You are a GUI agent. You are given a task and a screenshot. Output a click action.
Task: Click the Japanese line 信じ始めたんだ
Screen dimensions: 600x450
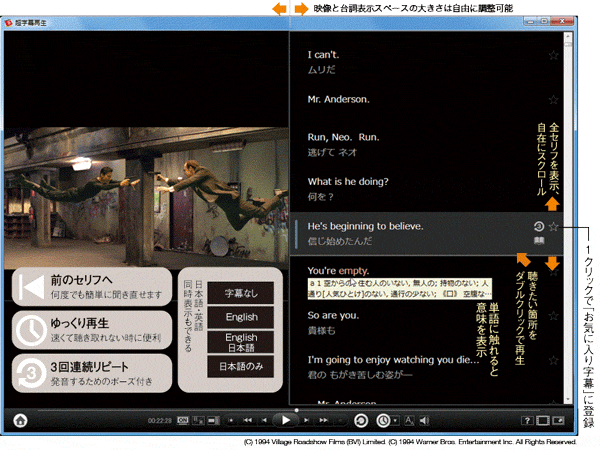[340, 241]
